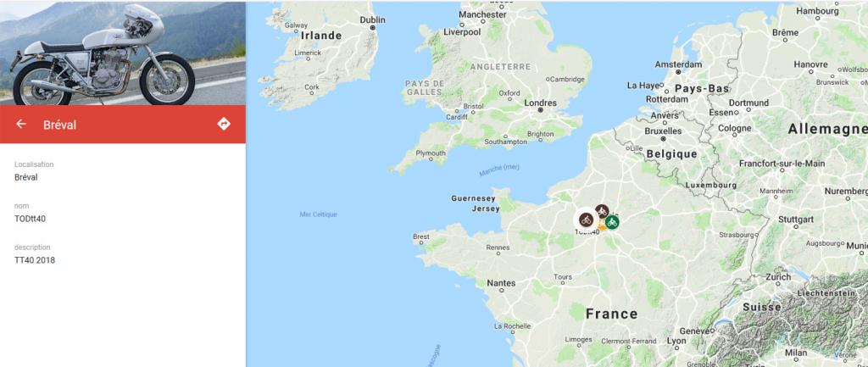Screen dimensions: 868x367
Task: Click the back arrow beside Bréval
Action: pyautogui.click(x=21, y=124)
